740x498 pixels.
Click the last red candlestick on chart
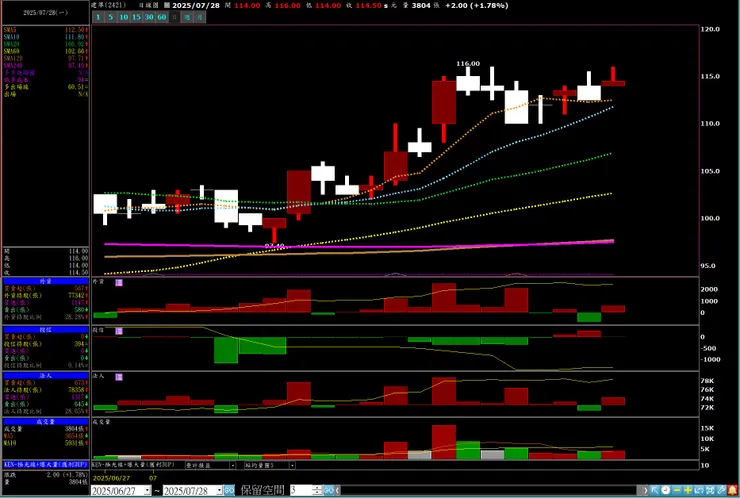[x=613, y=78]
